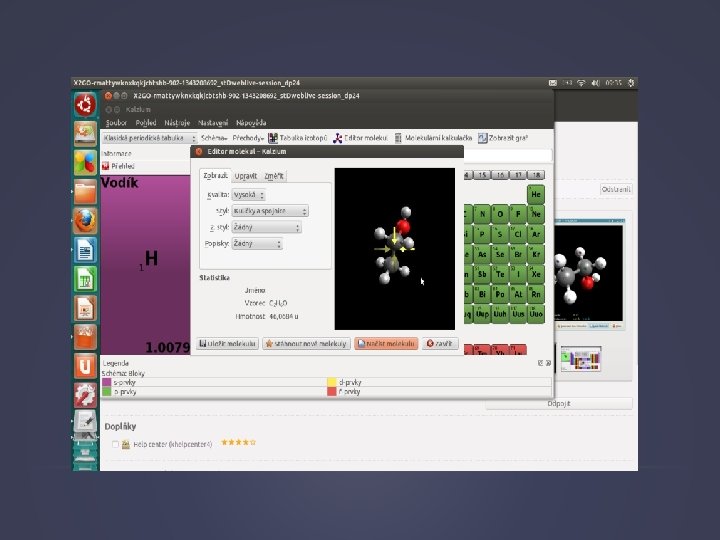
Task: Select Cl element cell
Action: point(518,234)
